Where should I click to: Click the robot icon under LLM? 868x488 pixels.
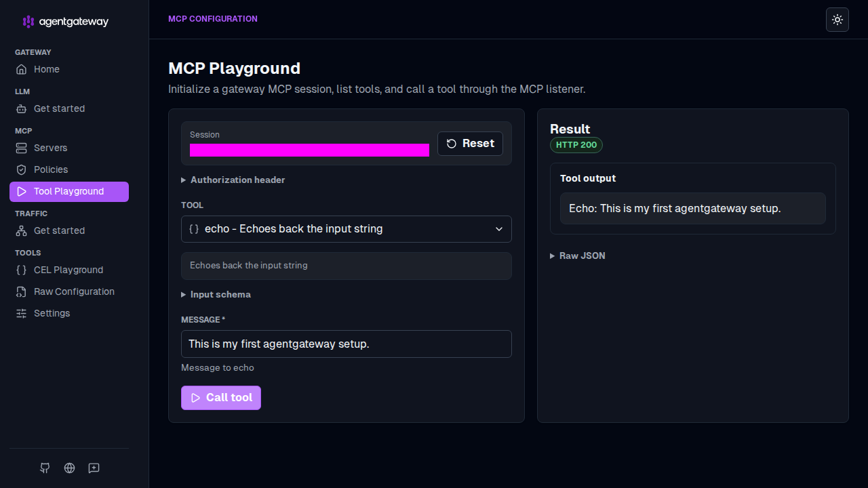[x=21, y=108]
